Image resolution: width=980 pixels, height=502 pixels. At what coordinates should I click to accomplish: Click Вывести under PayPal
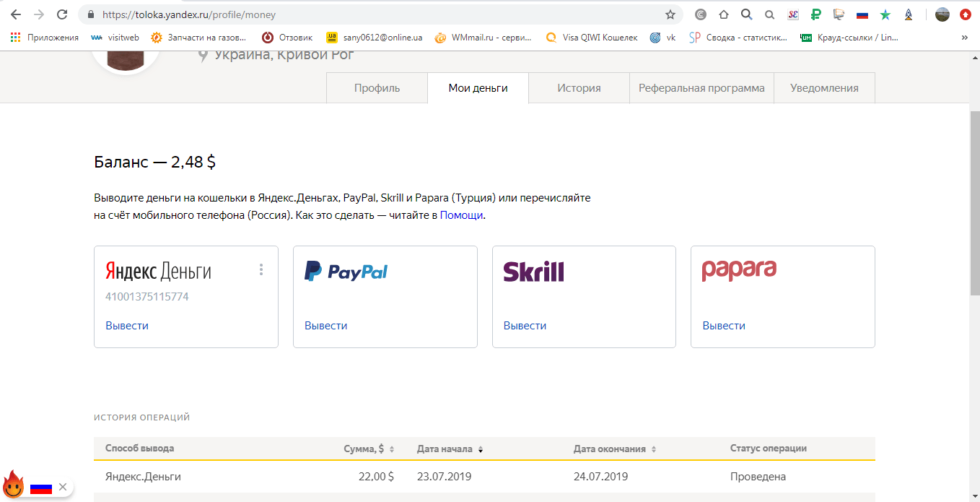coord(325,326)
